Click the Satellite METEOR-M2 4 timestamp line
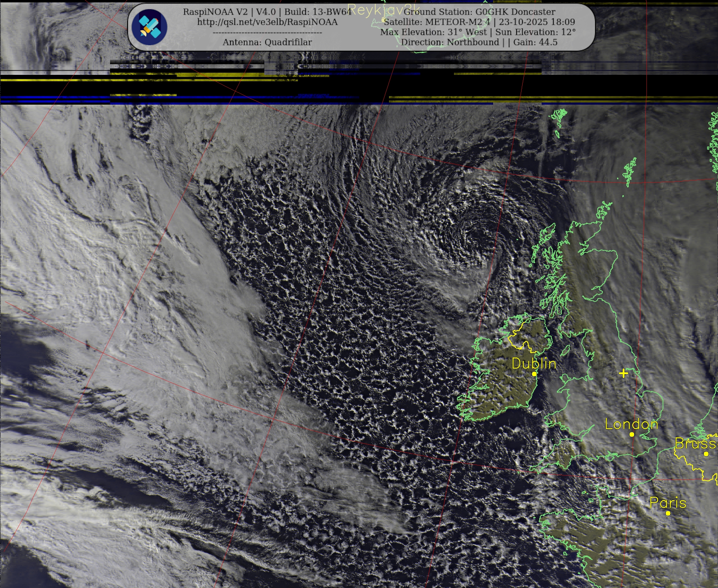This screenshot has height=588, width=718. coord(480,22)
